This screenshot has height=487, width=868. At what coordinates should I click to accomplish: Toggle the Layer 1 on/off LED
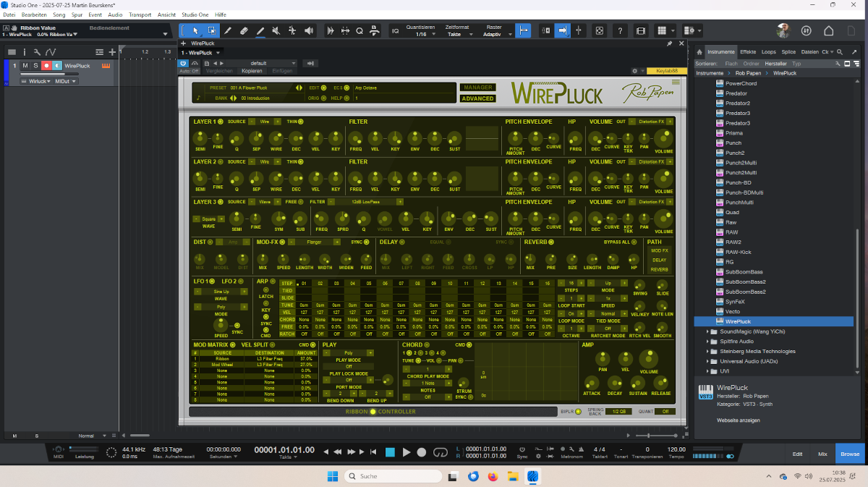(221, 122)
